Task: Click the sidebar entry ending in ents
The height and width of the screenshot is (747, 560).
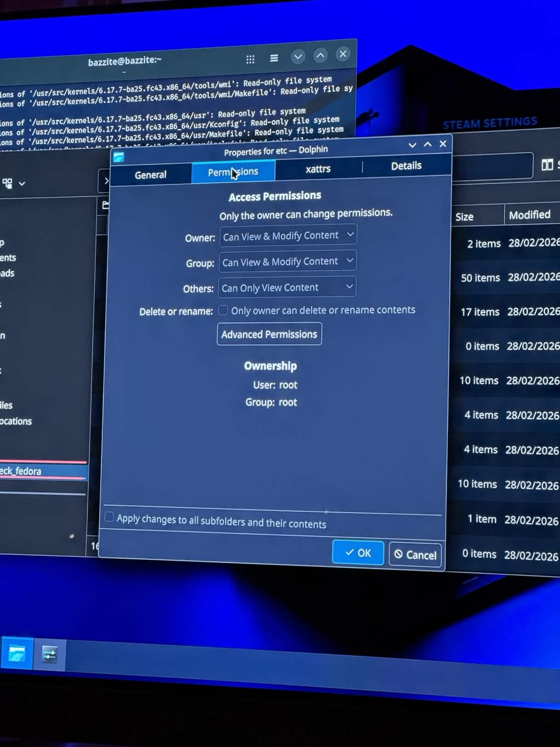Action: (8, 257)
